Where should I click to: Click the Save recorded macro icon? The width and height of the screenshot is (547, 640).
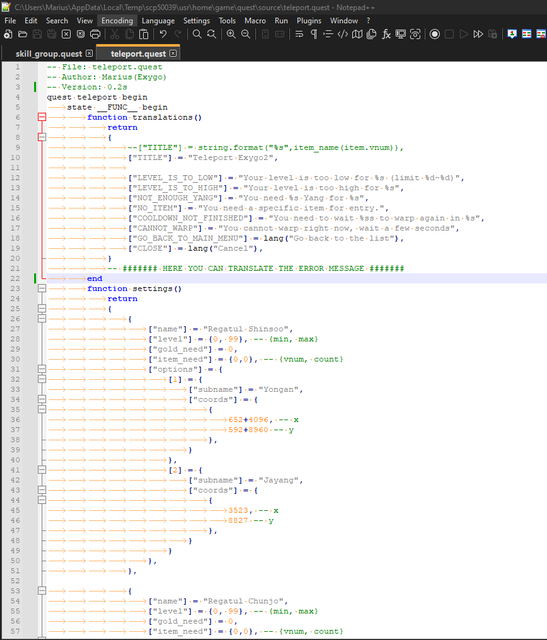(x=493, y=34)
